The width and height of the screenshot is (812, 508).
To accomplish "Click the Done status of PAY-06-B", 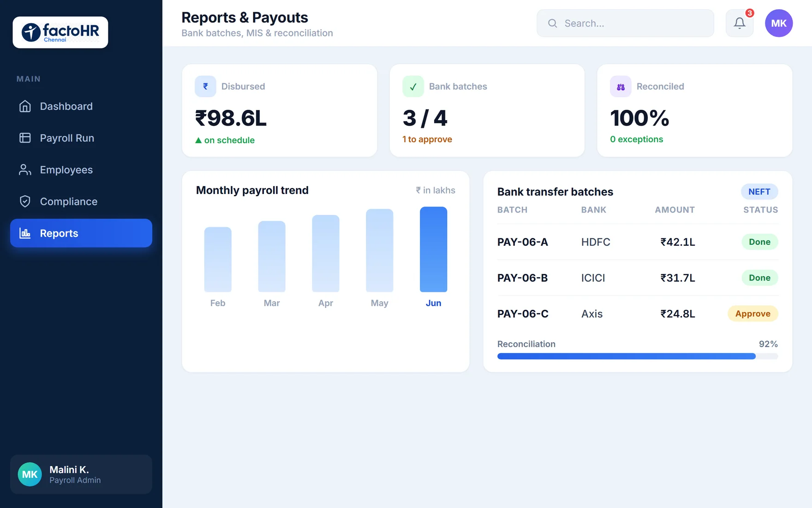I will [x=760, y=278].
